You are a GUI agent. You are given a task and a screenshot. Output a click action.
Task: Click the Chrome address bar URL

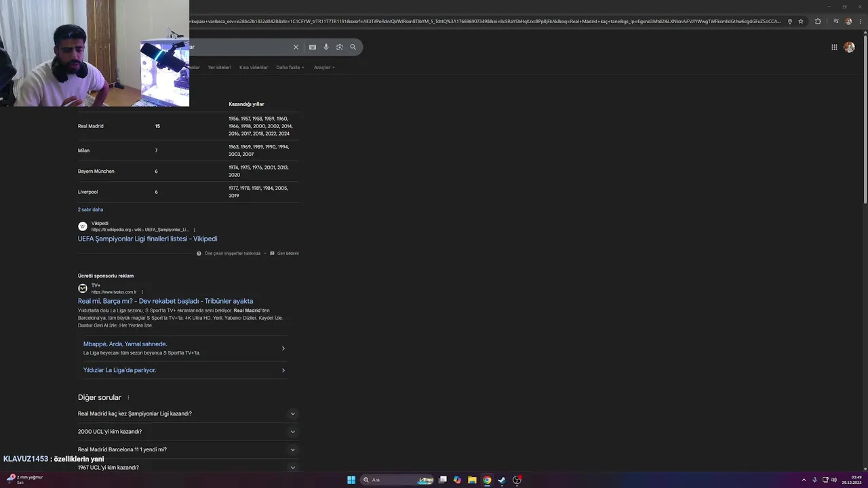pos(485,21)
